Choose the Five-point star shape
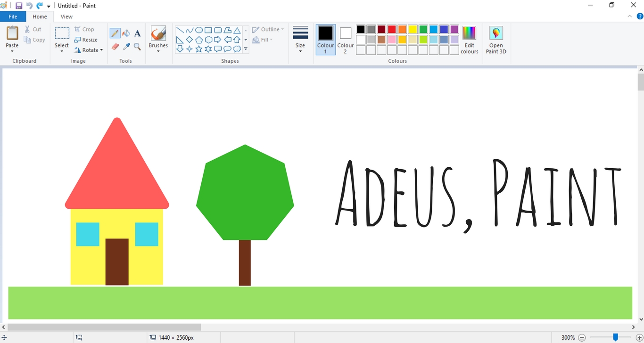Viewport: 644px width, 343px height. pos(199,49)
